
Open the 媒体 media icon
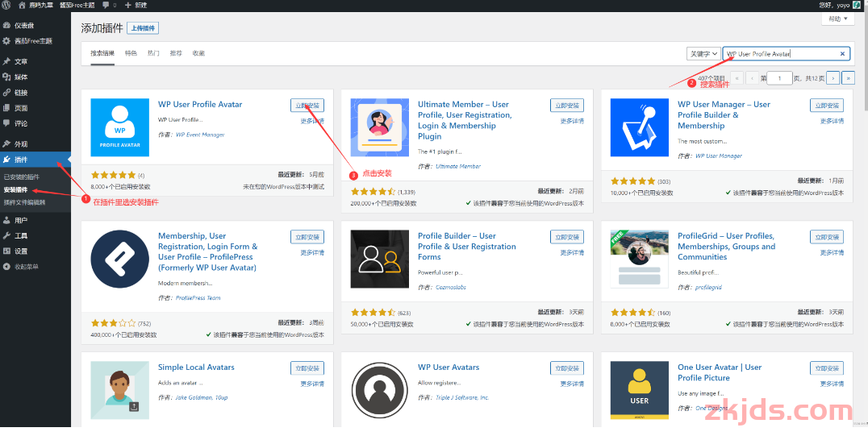pos(6,77)
